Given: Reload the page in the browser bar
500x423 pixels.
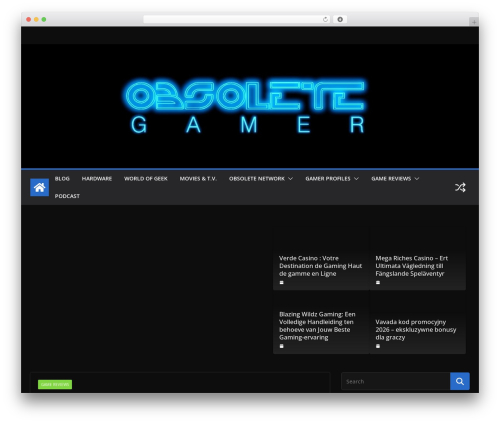Looking at the screenshot, I should pos(325,19).
